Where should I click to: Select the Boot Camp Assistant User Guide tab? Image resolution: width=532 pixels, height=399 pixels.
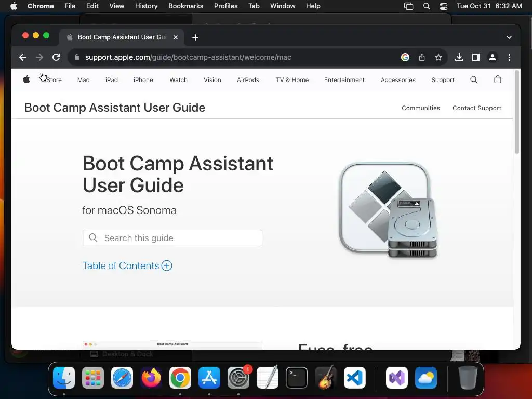(x=122, y=37)
